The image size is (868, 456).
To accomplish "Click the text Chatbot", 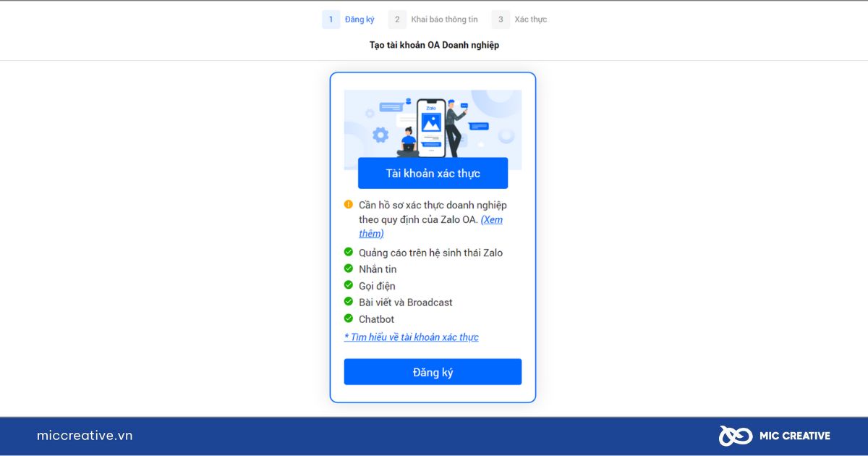I will [x=376, y=319].
